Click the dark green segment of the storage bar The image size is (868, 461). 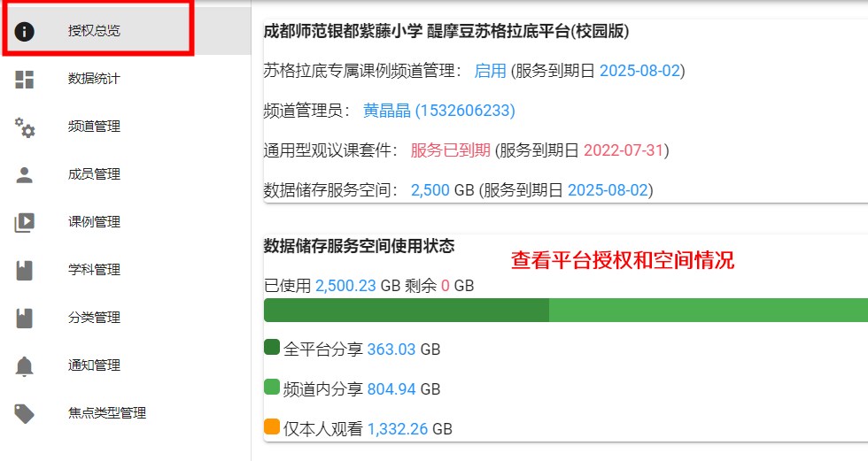pyautogui.click(x=406, y=311)
